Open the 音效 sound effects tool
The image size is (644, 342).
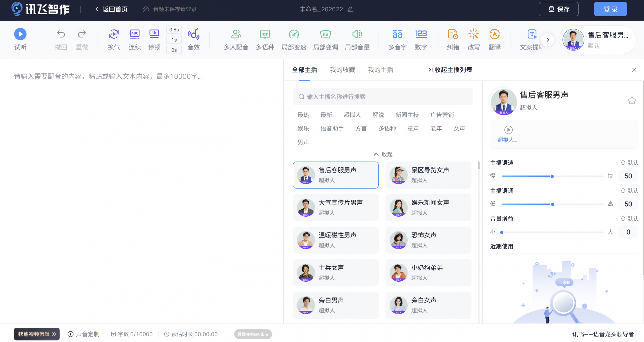point(193,39)
